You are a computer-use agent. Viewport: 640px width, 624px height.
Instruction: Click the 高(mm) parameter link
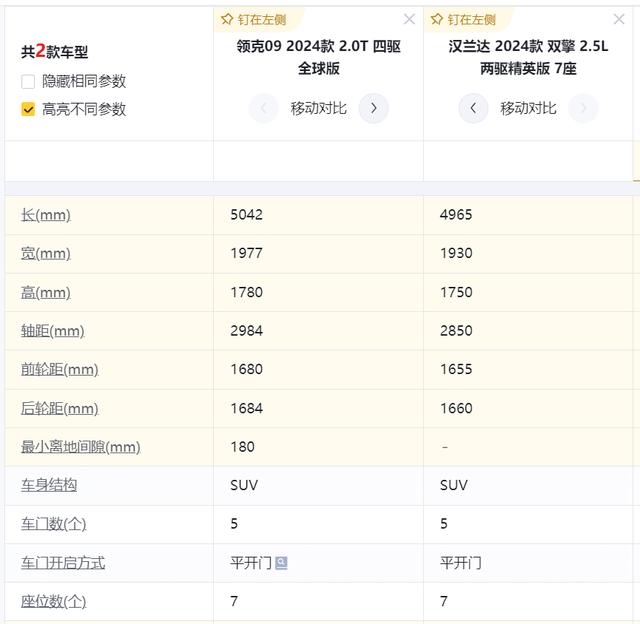[46, 292]
